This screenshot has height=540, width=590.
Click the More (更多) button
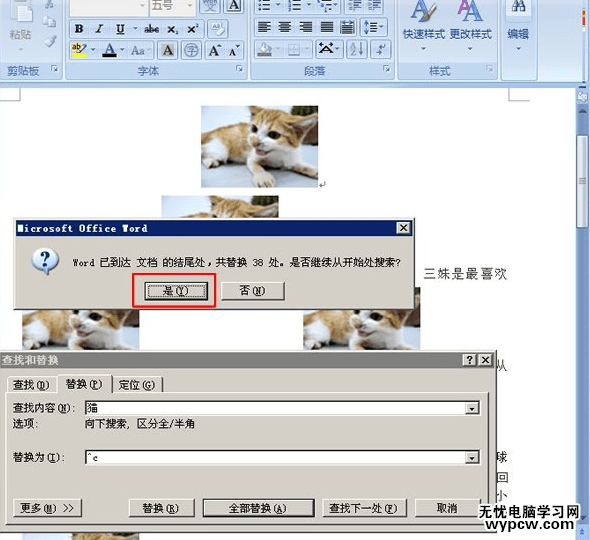click(47, 508)
